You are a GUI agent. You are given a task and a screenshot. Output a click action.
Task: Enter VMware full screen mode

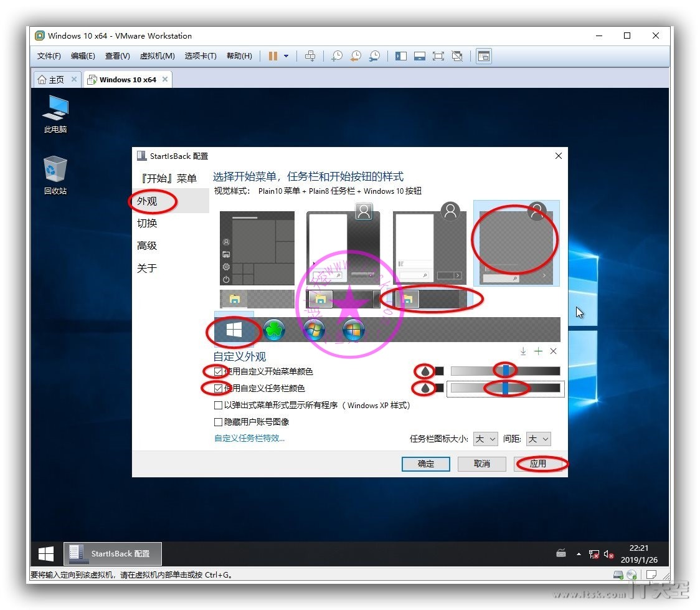coord(438,56)
